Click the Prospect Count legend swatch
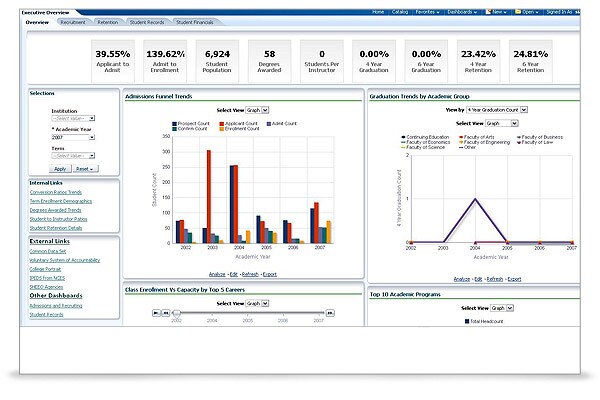Viewport: 600px width, 400px height. [174, 124]
